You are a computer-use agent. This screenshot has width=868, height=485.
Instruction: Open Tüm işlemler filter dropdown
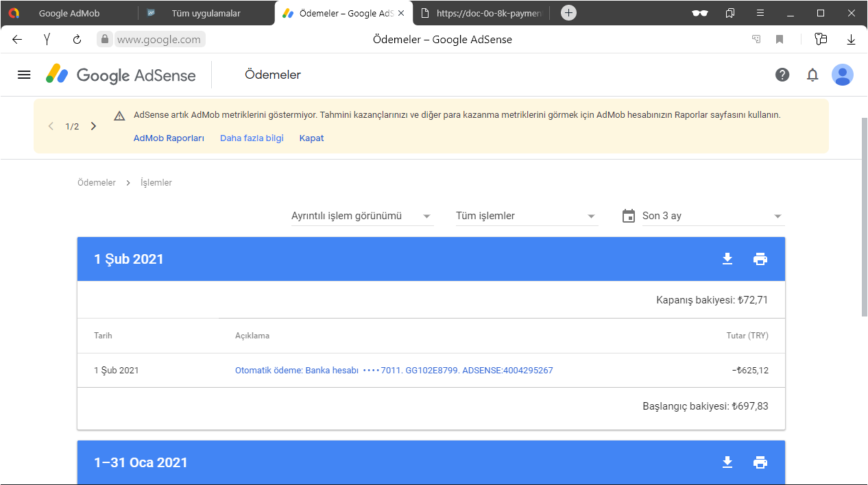527,216
